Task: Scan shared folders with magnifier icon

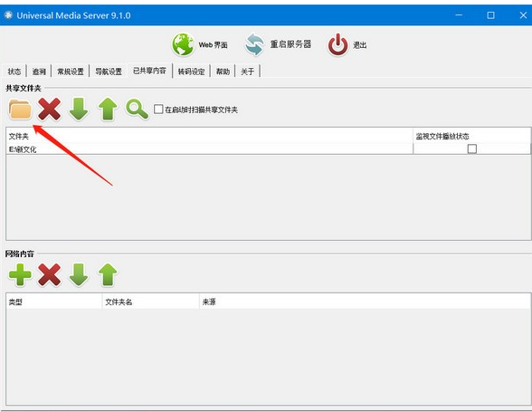Action: tap(137, 110)
